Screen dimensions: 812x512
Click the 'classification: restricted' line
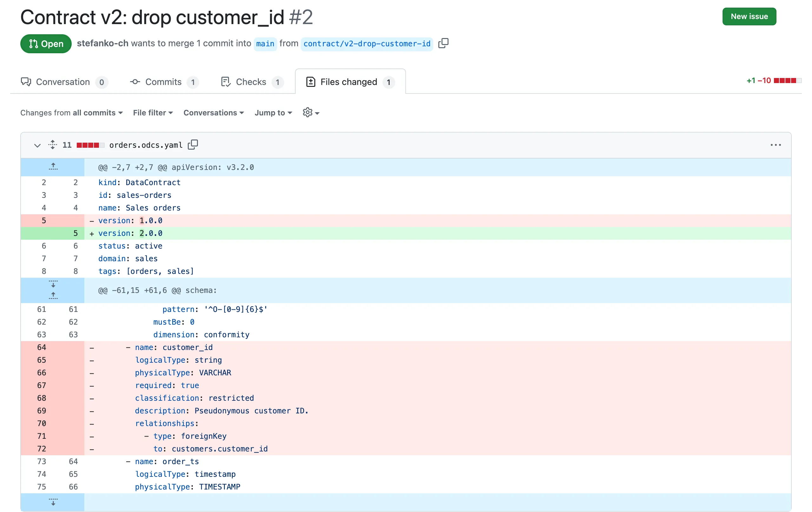[x=406, y=398]
